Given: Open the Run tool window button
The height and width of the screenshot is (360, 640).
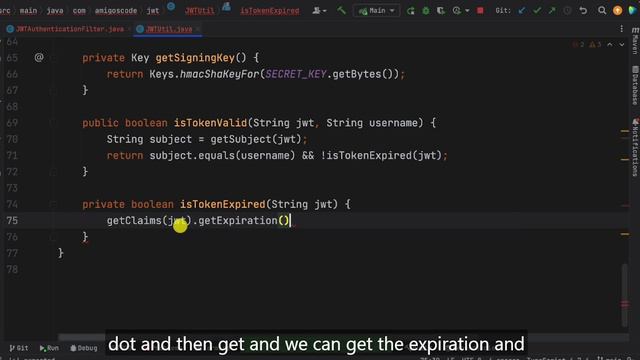Looking at the screenshot, I should coord(49,348).
